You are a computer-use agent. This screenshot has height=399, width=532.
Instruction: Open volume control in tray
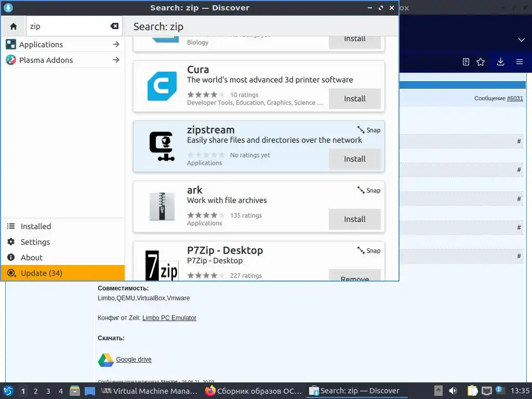pyautogui.click(x=453, y=391)
